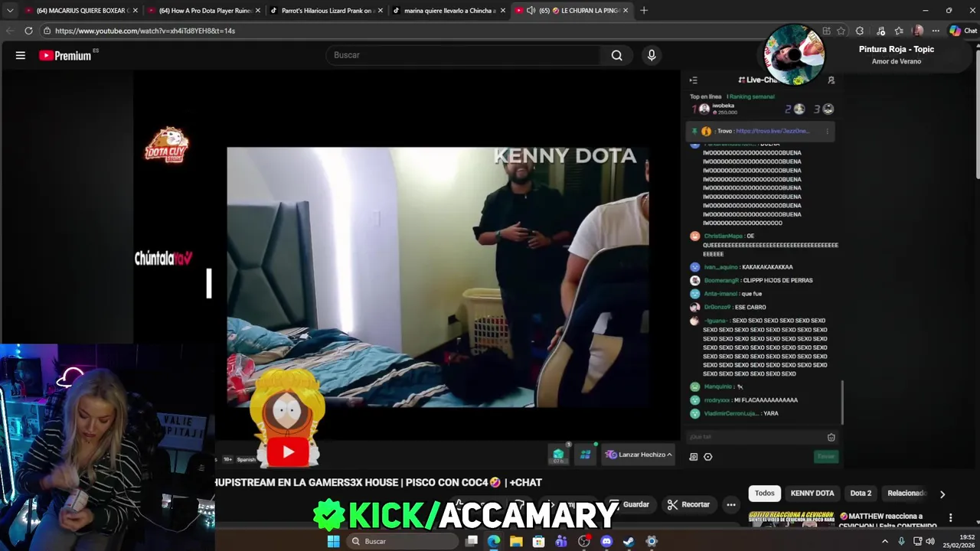Click the YouTube search magnifier button
The width and height of the screenshot is (980, 551).
tap(616, 55)
